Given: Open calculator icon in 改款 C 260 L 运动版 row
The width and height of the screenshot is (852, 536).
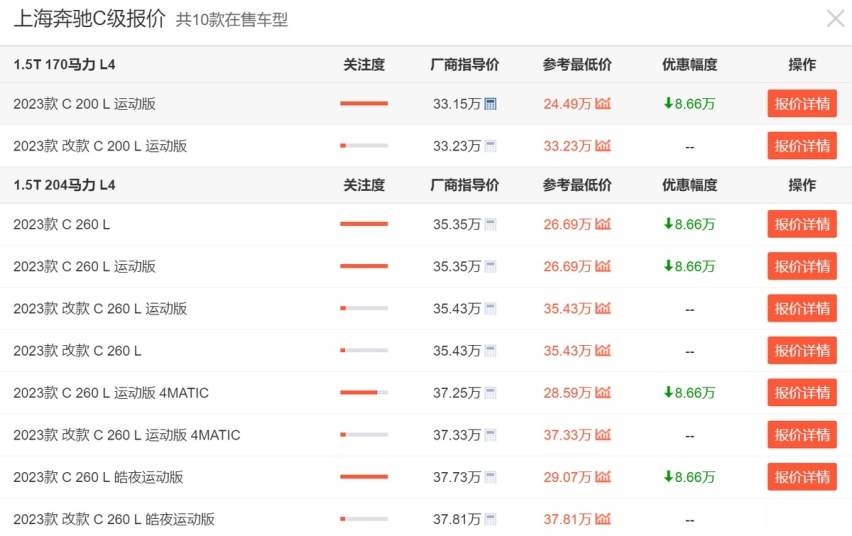Looking at the screenshot, I should pos(490,308).
